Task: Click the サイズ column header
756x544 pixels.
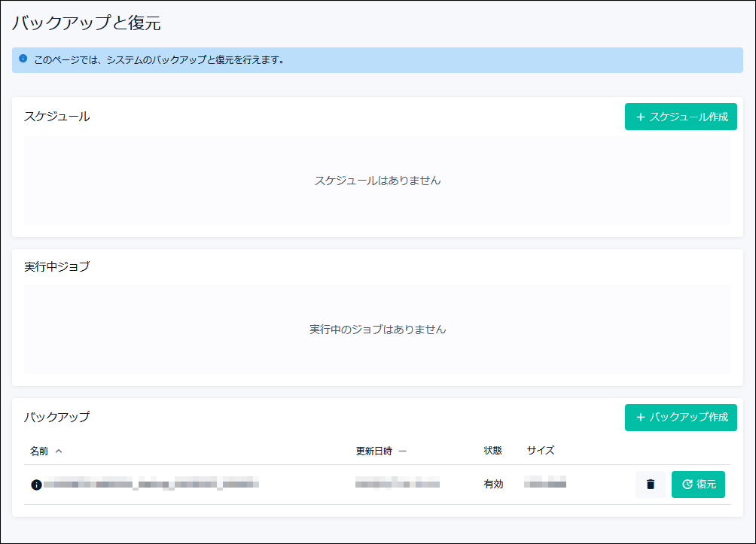Action: 541,451
